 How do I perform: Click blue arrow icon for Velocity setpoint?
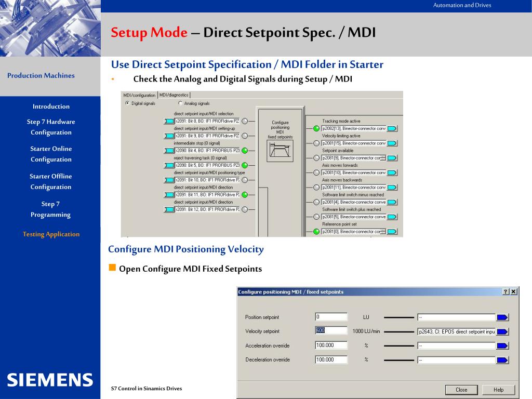pyautogui.click(x=502, y=331)
